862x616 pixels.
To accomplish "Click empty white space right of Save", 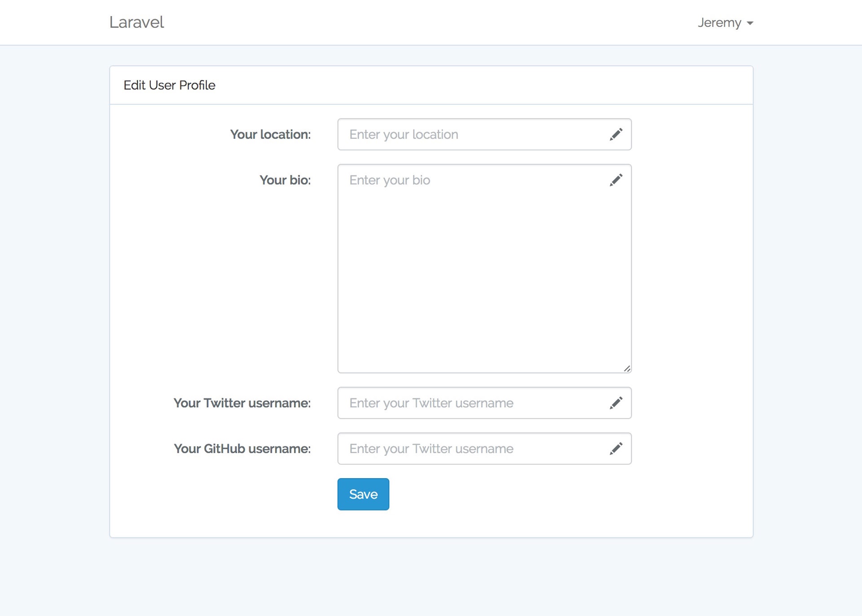I will [x=539, y=494].
